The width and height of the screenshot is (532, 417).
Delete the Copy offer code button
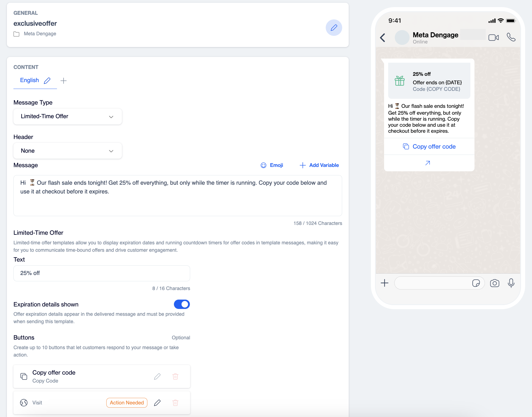tap(175, 377)
